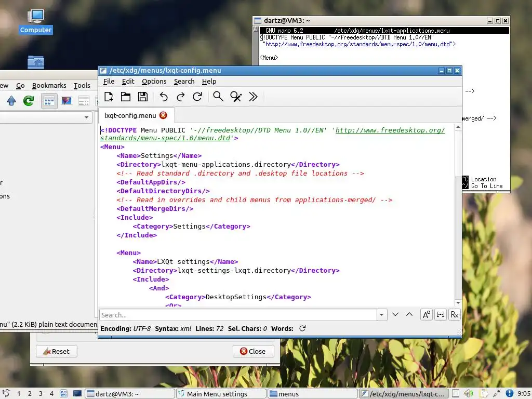Screen dimensions: 532x399
Task: Click the Syntax: xml status text
Action: [173, 328]
